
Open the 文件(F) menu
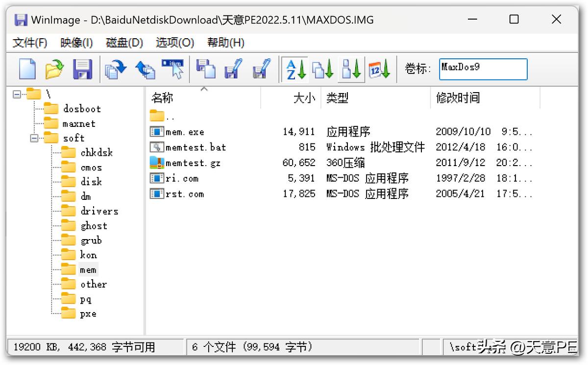(30, 43)
